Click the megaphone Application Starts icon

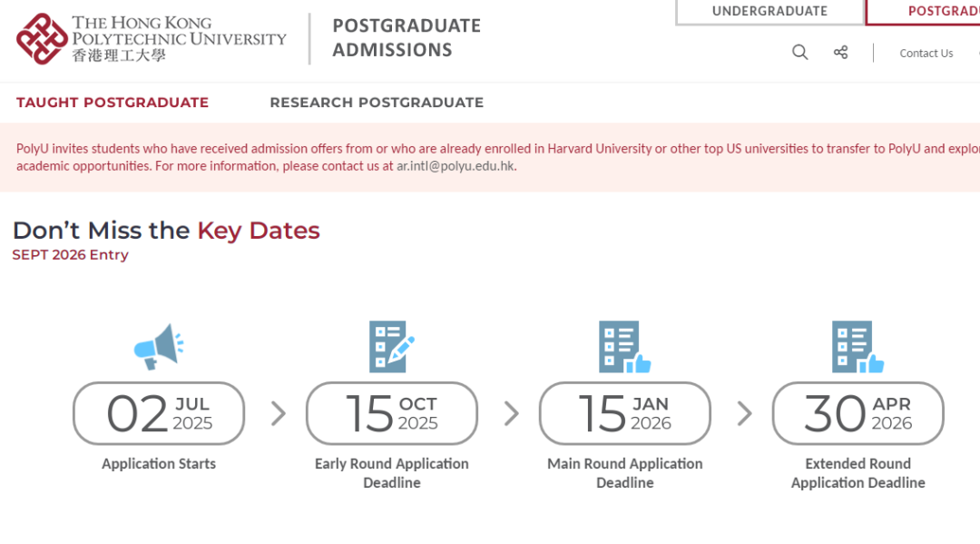(x=159, y=347)
